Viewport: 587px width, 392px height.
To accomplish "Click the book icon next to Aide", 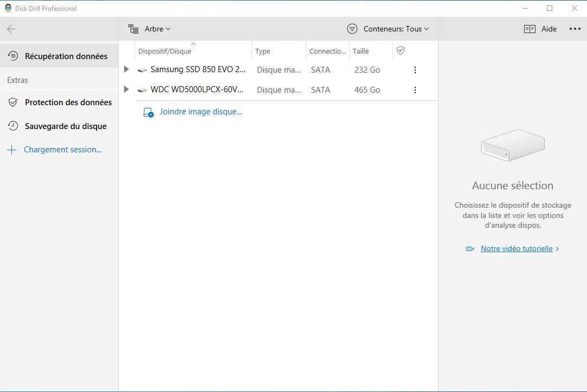I will tap(530, 29).
